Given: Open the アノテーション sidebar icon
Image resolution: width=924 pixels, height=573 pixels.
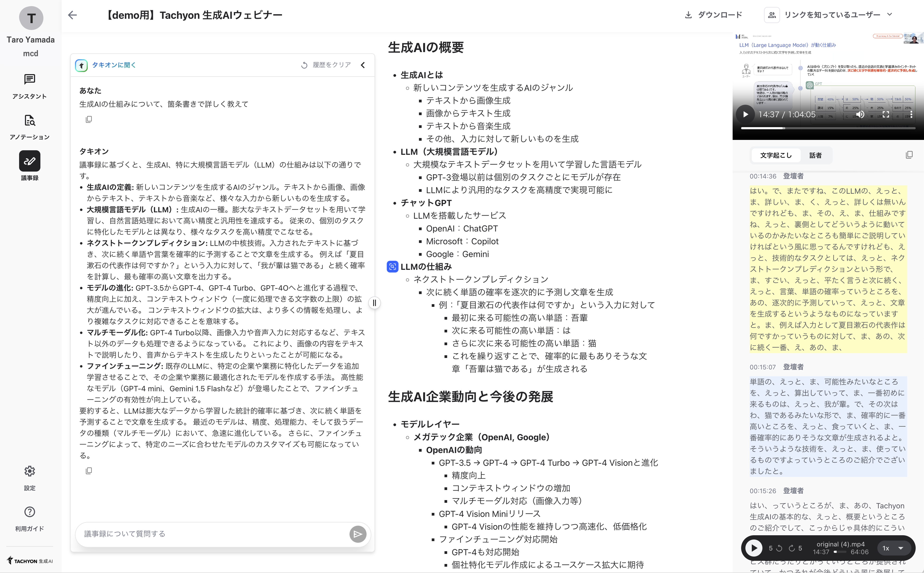Looking at the screenshot, I should coord(29,120).
